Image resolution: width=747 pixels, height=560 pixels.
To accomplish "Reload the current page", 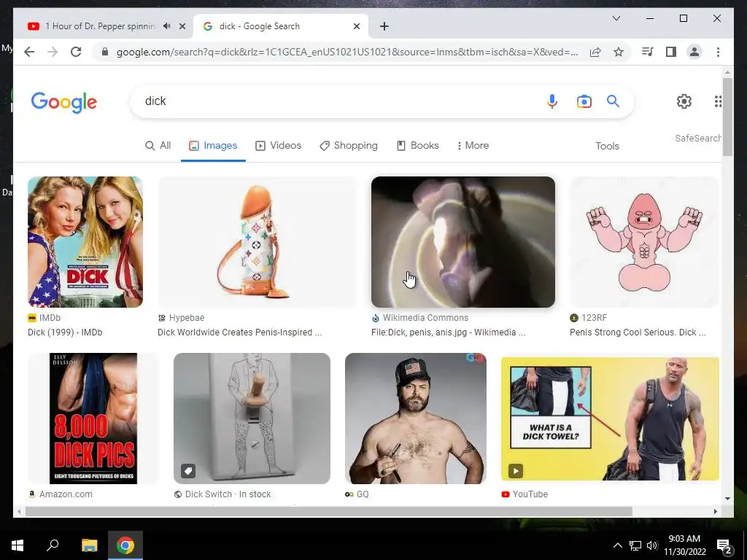I will click(76, 52).
